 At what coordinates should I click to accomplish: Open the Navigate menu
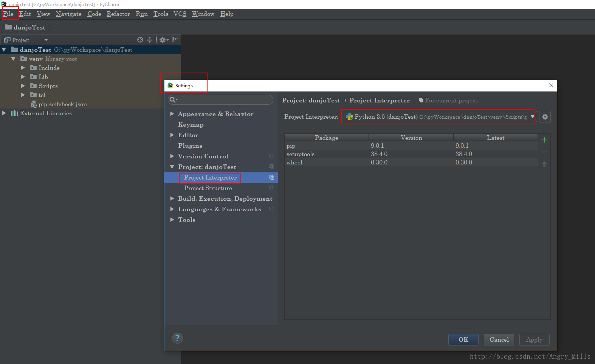pyautogui.click(x=69, y=14)
